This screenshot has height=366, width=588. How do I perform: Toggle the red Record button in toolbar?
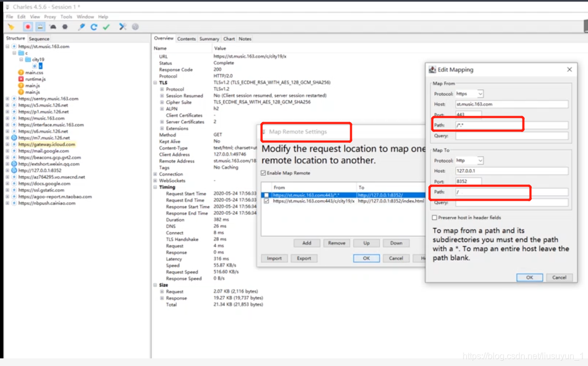coord(28,27)
